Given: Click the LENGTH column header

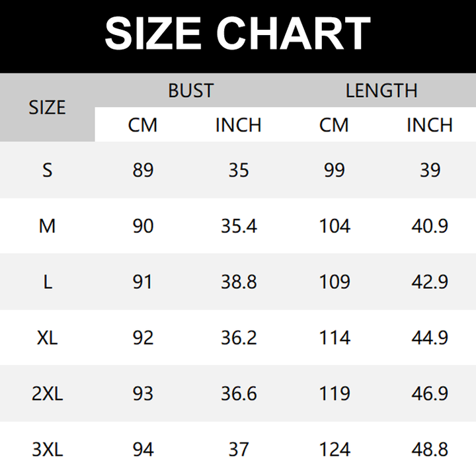Looking at the screenshot, I should [x=381, y=91].
